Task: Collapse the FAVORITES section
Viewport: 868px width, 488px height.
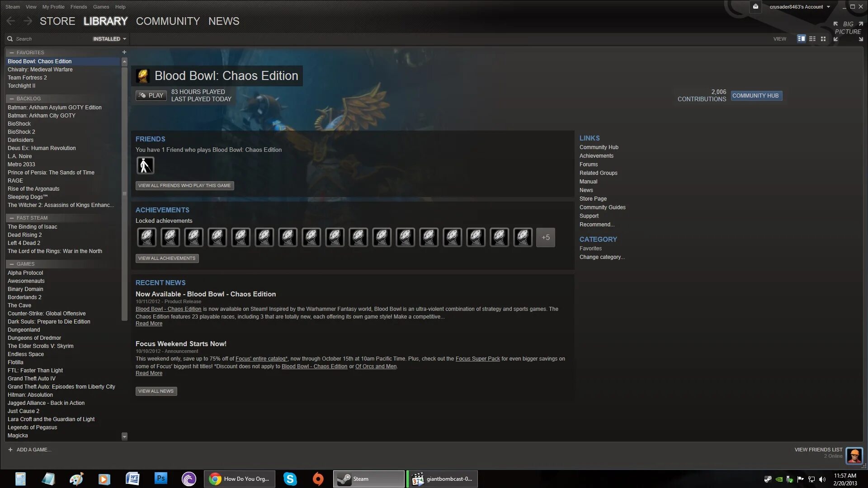Action: point(10,52)
